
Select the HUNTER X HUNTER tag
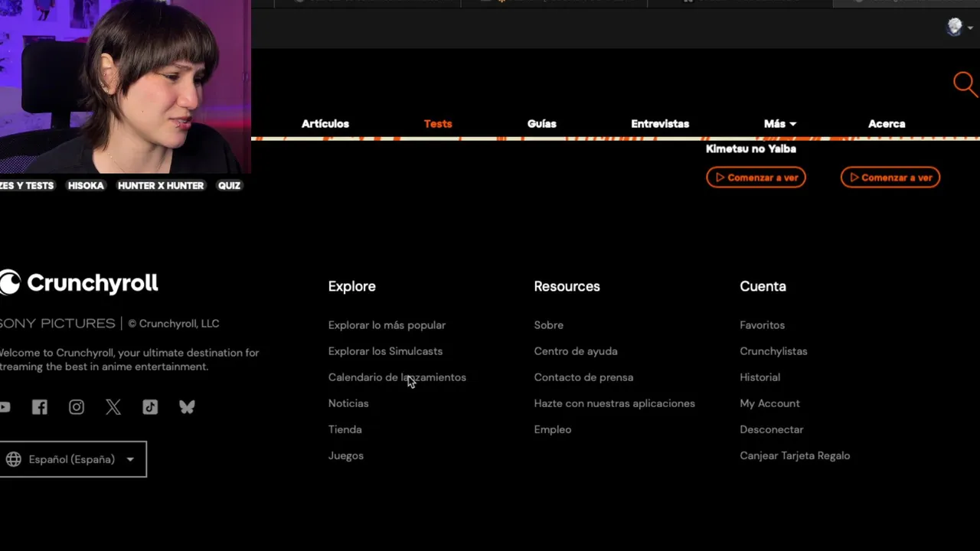[161, 185]
